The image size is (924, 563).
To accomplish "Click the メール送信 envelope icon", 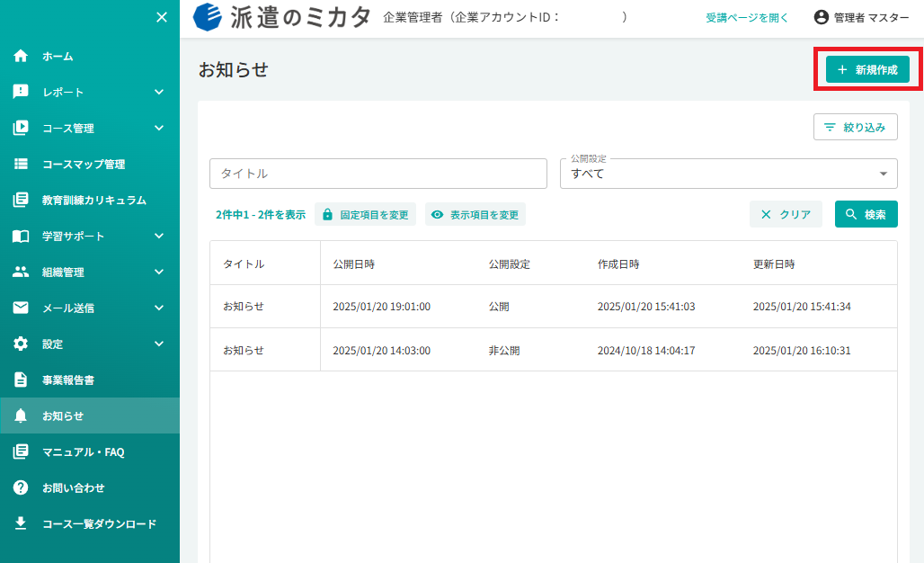I will [21, 308].
